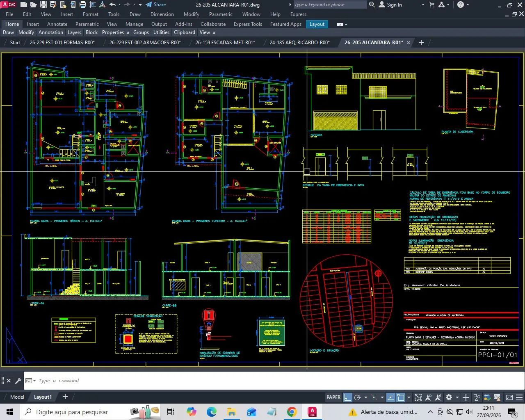525x420 pixels.
Task: Expand the Object Snap settings dropdown arrow
Action: [x=409, y=397]
